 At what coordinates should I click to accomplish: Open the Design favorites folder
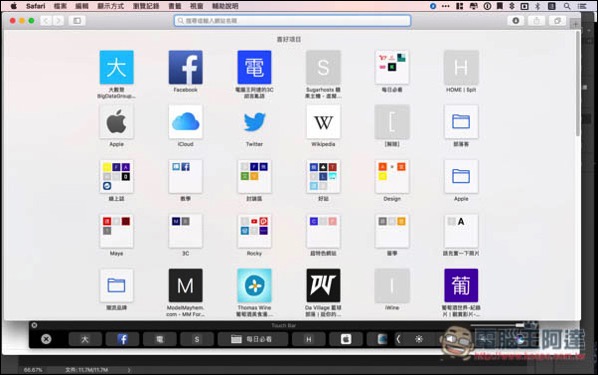(392, 176)
